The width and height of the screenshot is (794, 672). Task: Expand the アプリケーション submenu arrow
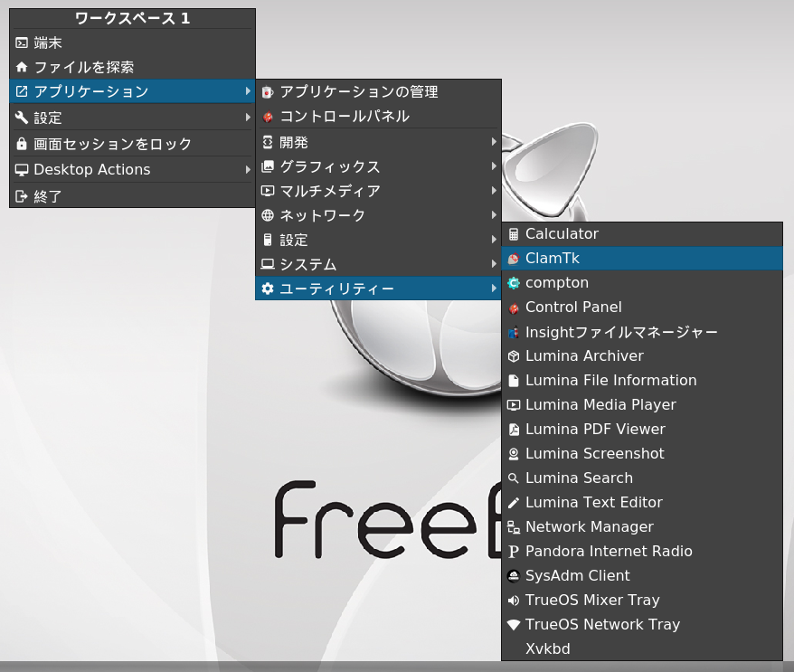[248, 91]
